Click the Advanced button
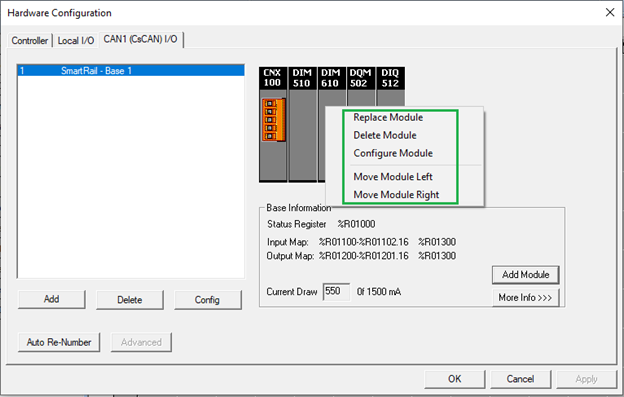624x397 pixels. click(x=141, y=342)
